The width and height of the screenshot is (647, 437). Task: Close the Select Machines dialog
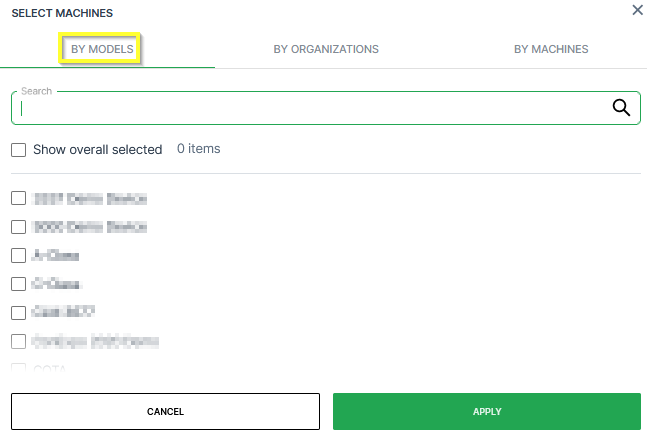(x=637, y=10)
